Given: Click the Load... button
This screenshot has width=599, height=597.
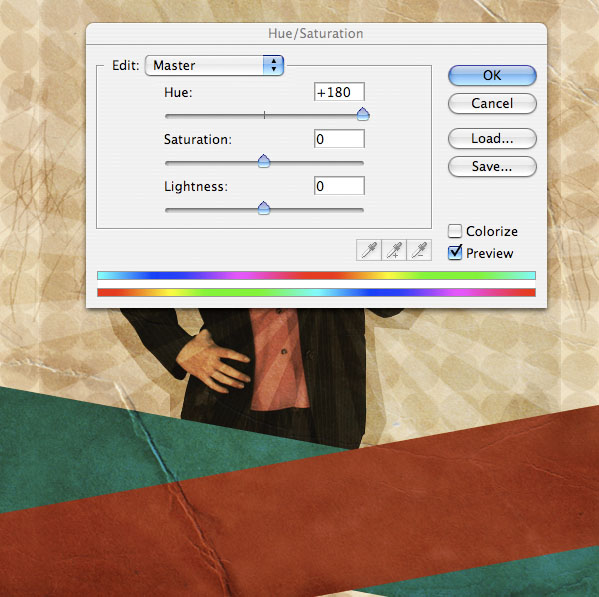Looking at the screenshot, I should [492, 138].
